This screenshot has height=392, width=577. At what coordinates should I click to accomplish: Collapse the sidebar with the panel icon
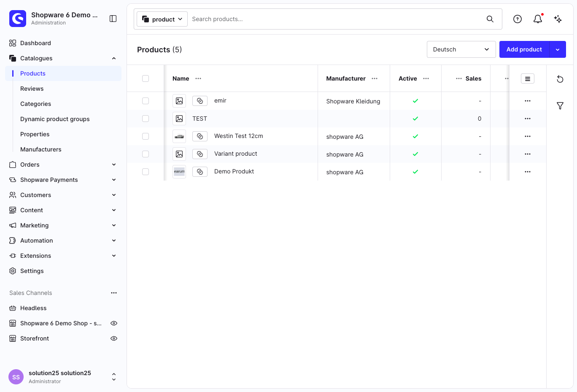pyautogui.click(x=113, y=19)
